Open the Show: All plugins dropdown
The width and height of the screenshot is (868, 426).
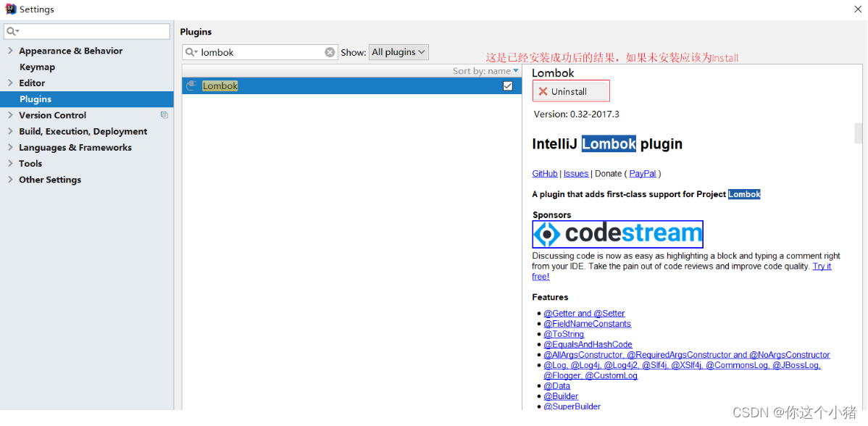398,52
